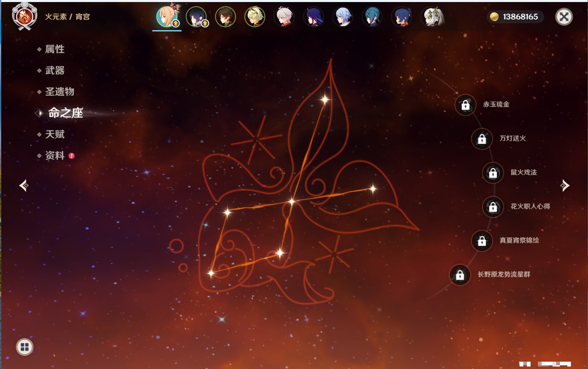Image resolution: width=588 pixels, height=369 pixels.
Task: Open the 属性 attributes menu
Action: click(55, 49)
